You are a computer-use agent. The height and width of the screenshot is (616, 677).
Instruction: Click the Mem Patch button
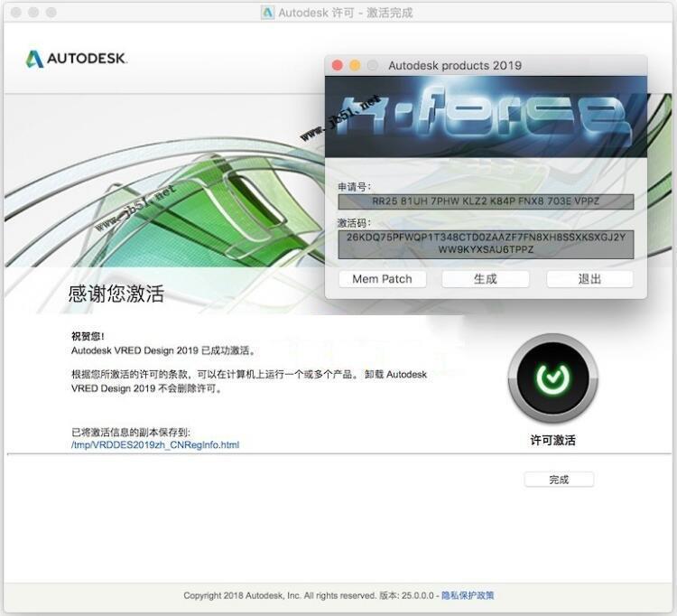click(383, 279)
